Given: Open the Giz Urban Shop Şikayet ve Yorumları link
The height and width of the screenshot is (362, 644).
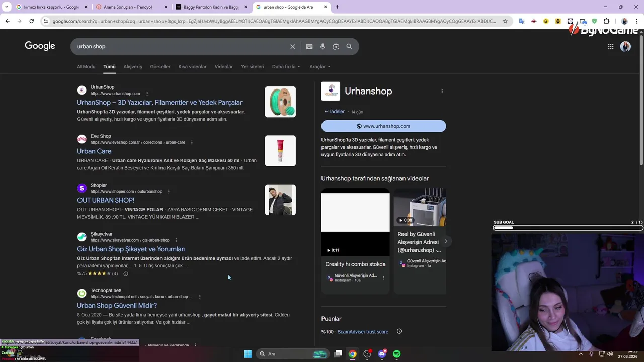Looking at the screenshot, I should pos(131,249).
